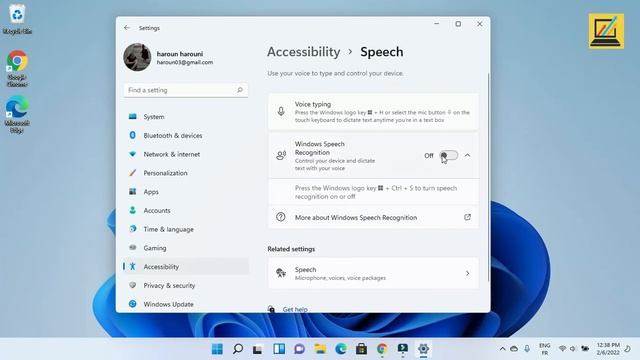This screenshot has height=360, width=640.
Task: Click in the Find a setting search box
Action: coord(186,90)
